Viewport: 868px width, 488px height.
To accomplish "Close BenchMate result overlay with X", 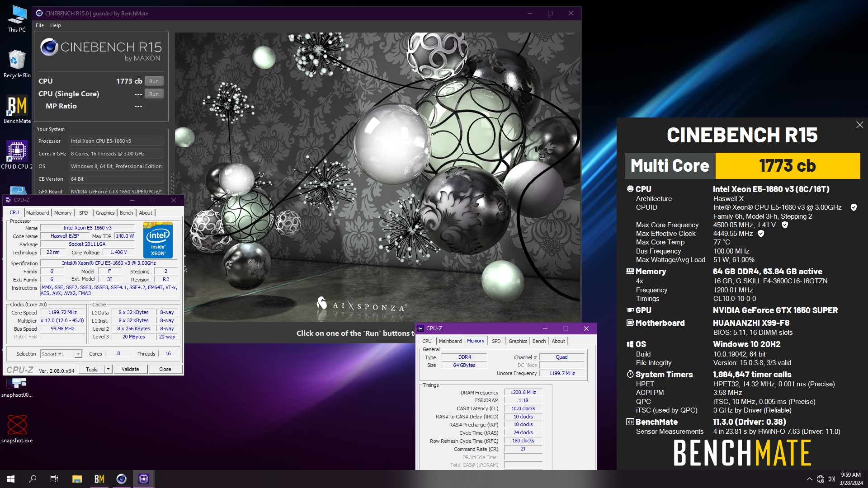I will pos(859,125).
